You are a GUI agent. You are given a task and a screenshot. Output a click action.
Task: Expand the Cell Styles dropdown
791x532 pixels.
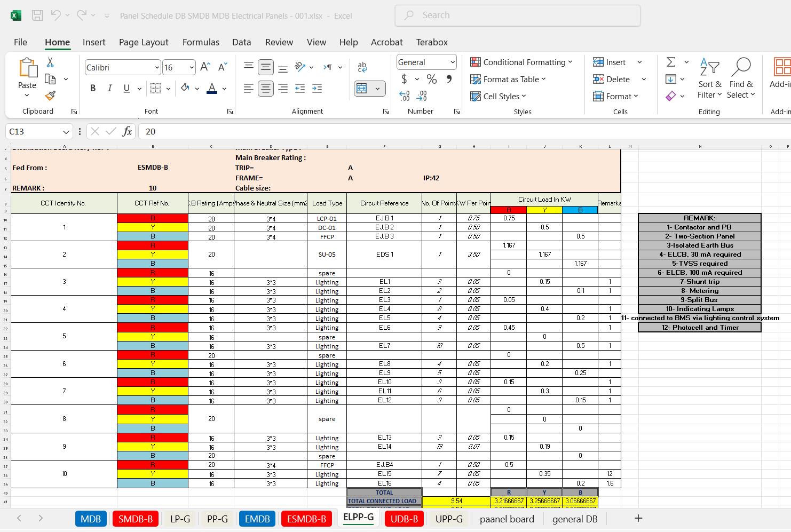pyautogui.click(x=498, y=97)
